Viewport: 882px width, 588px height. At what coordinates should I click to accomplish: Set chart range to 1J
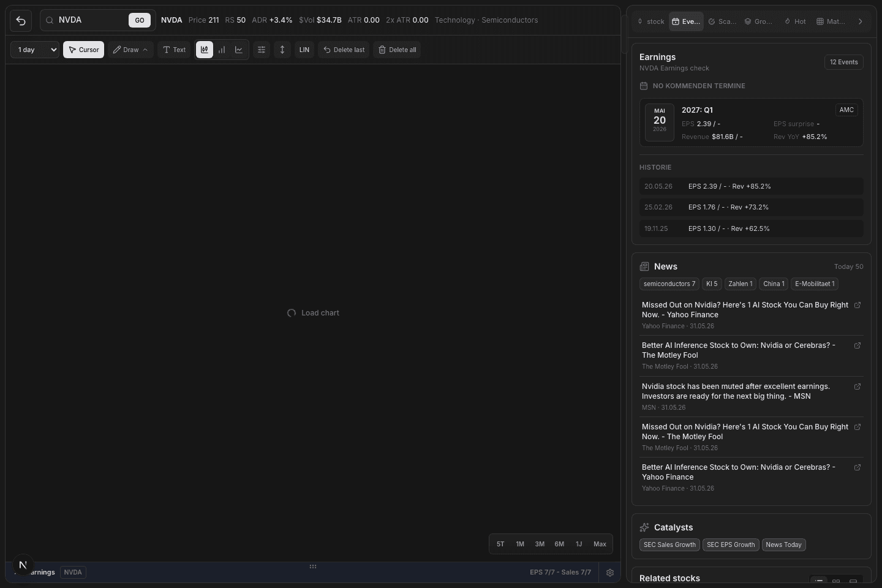pos(579,544)
